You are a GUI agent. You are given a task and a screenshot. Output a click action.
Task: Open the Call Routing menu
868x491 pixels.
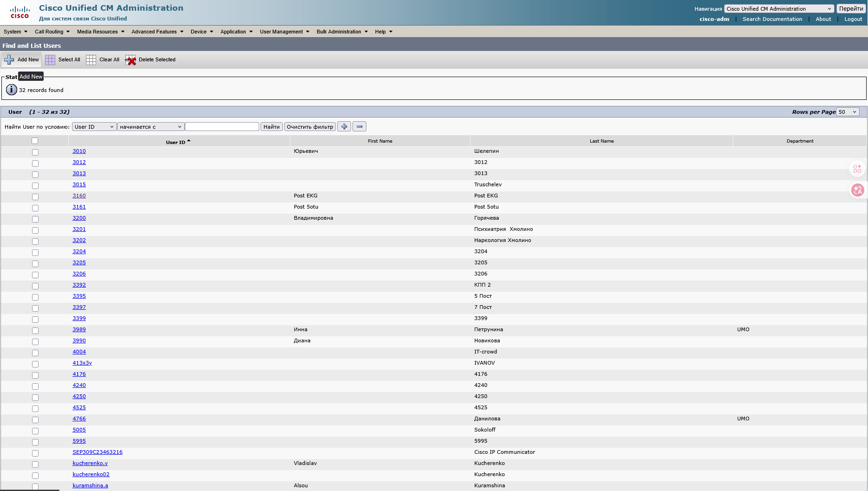click(x=52, y=32)
